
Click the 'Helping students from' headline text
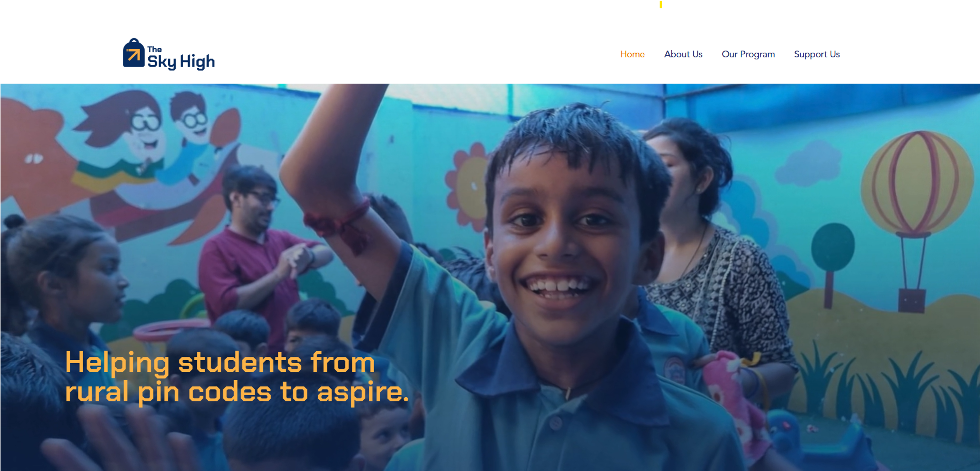click(x=220, y=363)
